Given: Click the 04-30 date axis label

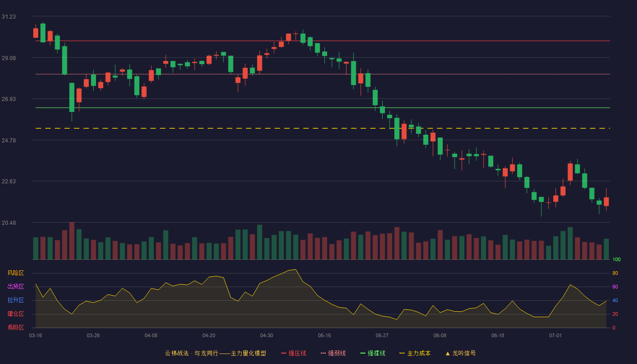Looking at the screenshot, I should pos(267,335).
